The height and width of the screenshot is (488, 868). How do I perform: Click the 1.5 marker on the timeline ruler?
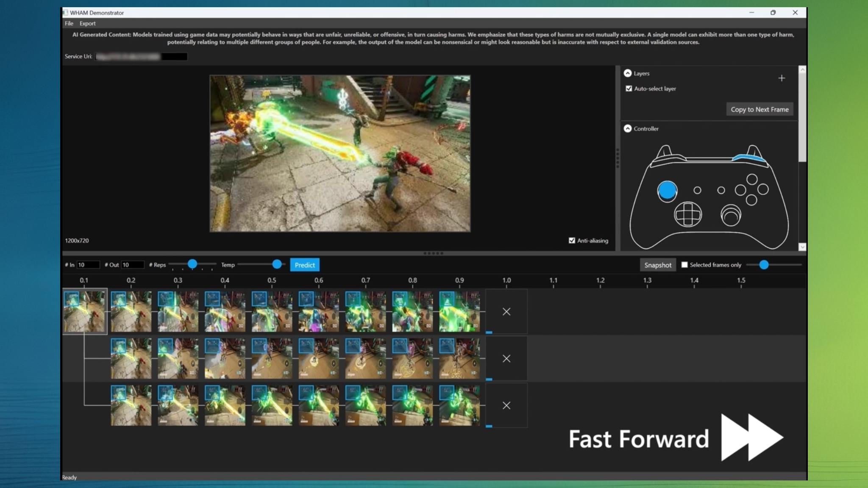click(741, 280)
